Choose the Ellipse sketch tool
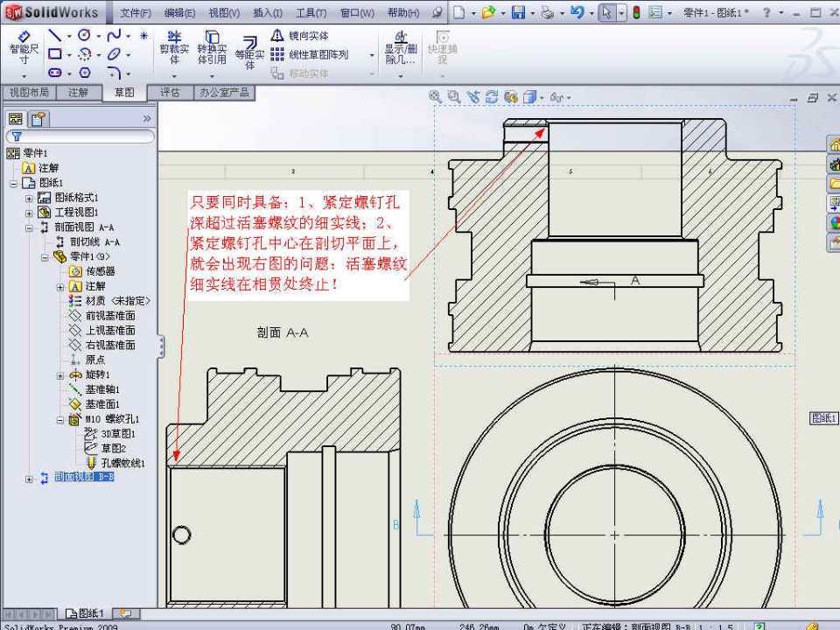 click(114, 54)
